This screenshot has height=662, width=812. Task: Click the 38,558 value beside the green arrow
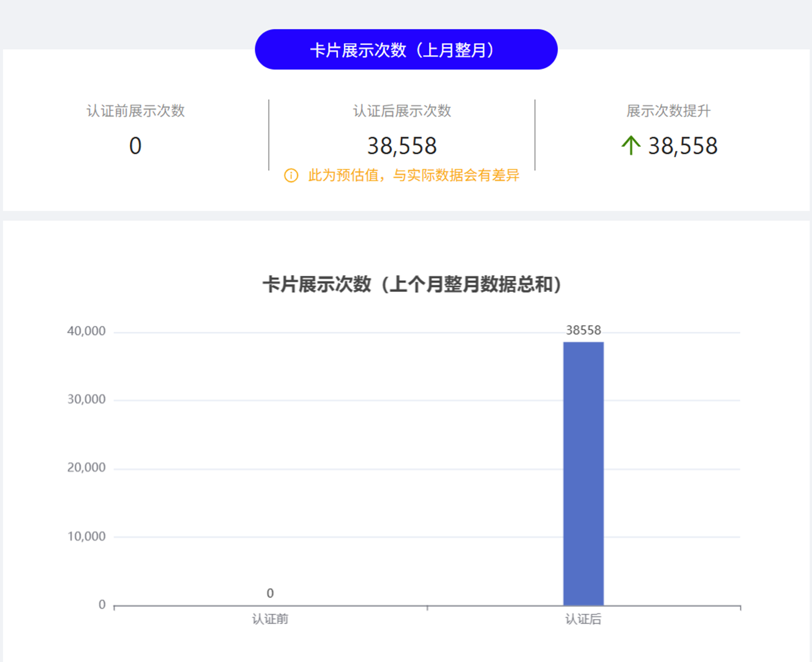[x=683, y=146]
